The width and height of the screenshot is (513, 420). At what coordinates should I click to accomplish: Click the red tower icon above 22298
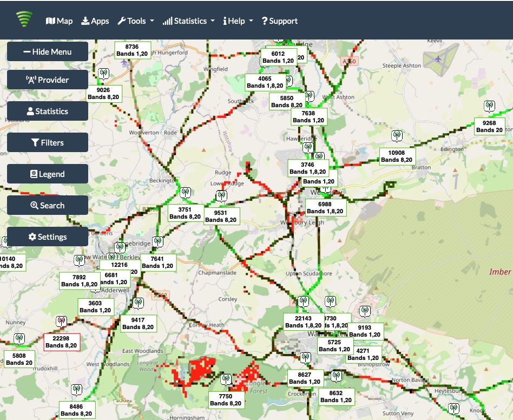tap(61, 321)
